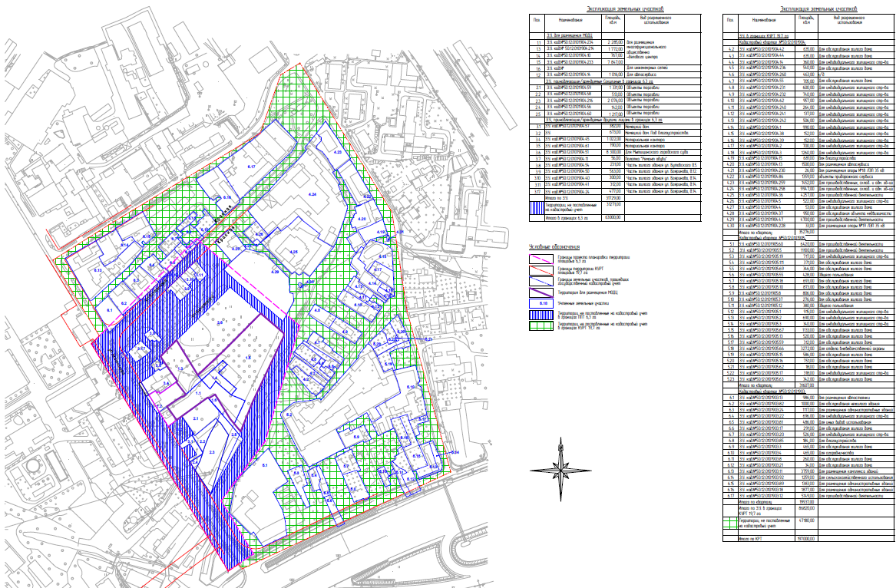Screen dimensions: 896x588
Task: Pick the blue vertical hatch legend swatch
Action: [x=541, y=315]
